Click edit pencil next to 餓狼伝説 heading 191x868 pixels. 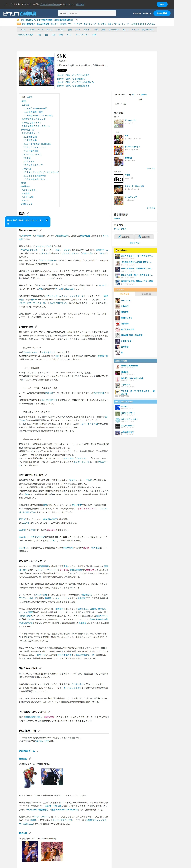pyautogui.click(x=30, y=759)
